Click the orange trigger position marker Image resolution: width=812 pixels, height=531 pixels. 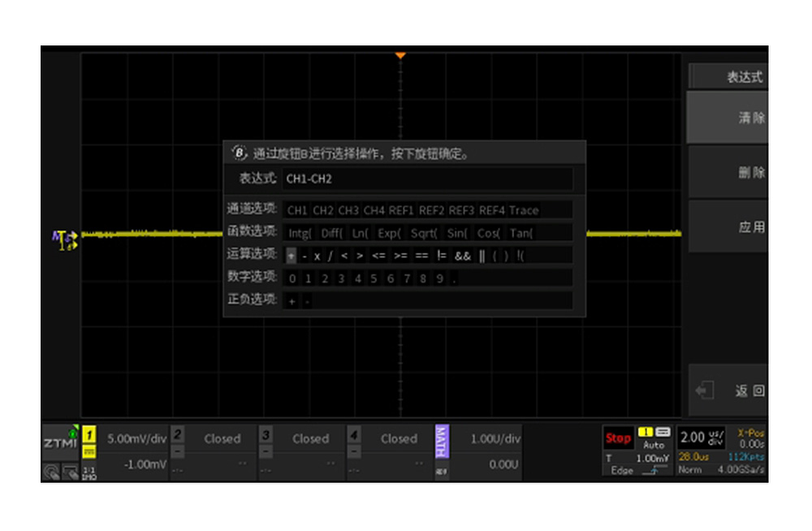pyautogui.click(x=400, y=55)
